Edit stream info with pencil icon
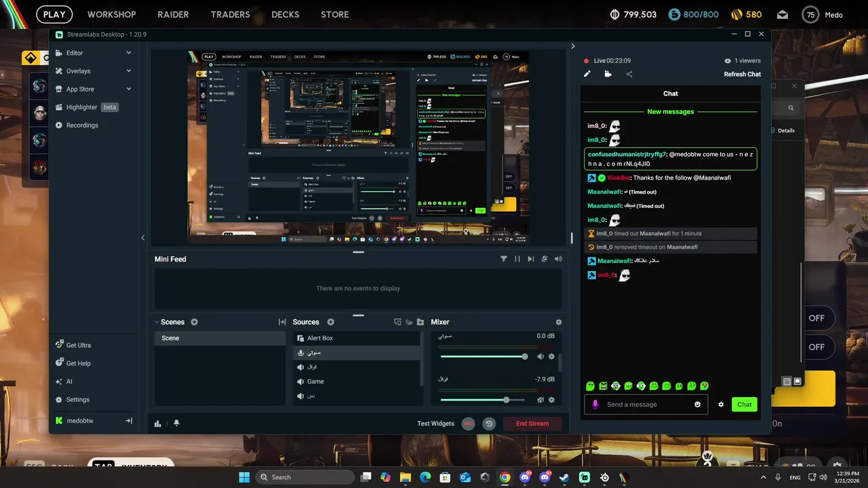Image resolution: width=868 pixels, height=488 pixels. tap(587, 74)
